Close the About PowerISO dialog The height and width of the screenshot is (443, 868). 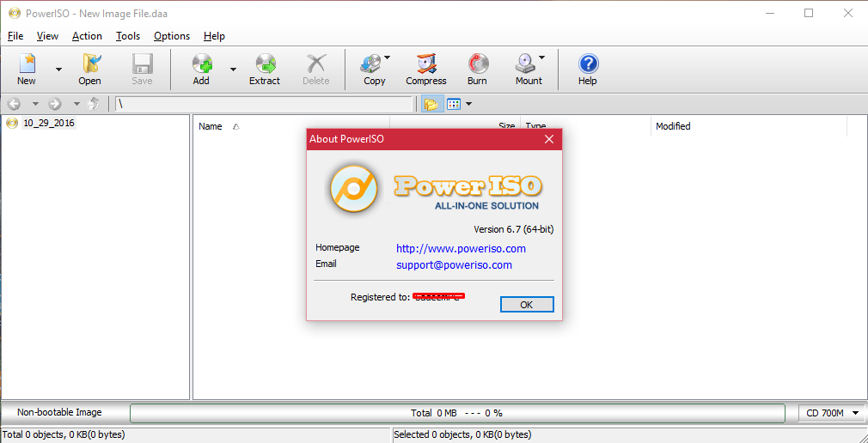(549, 139)
